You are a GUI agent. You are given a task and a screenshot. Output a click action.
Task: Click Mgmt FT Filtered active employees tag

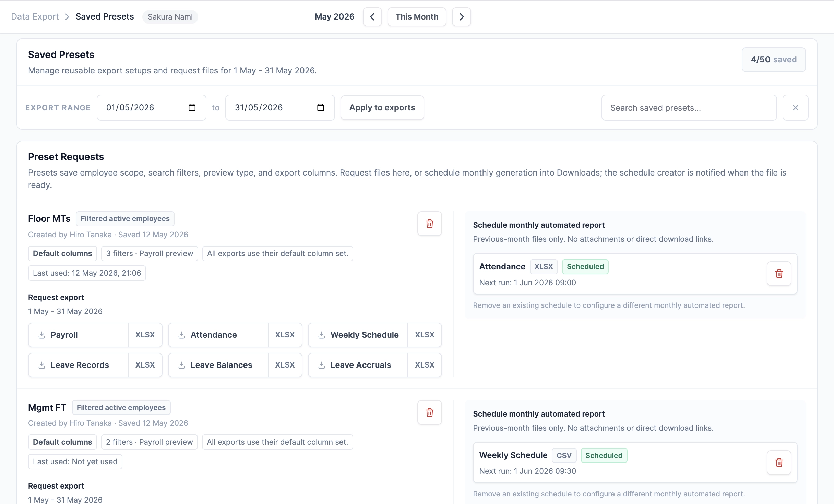tap(121, 408)
